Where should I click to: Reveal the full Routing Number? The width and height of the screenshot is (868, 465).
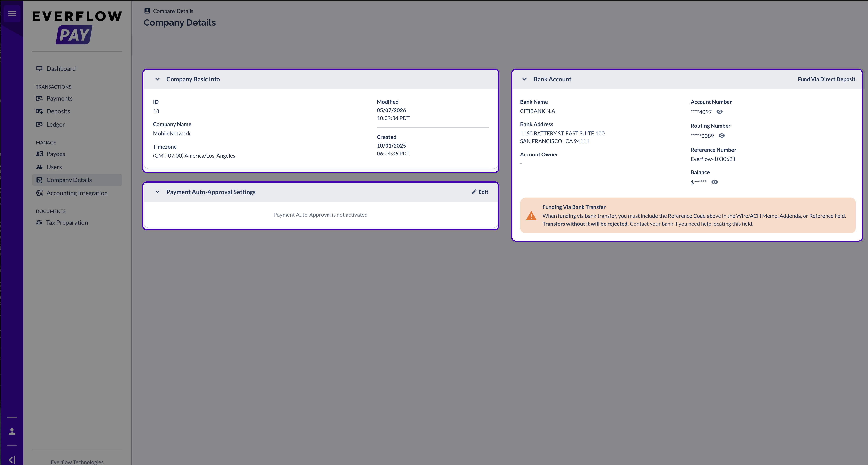[722, 136]
